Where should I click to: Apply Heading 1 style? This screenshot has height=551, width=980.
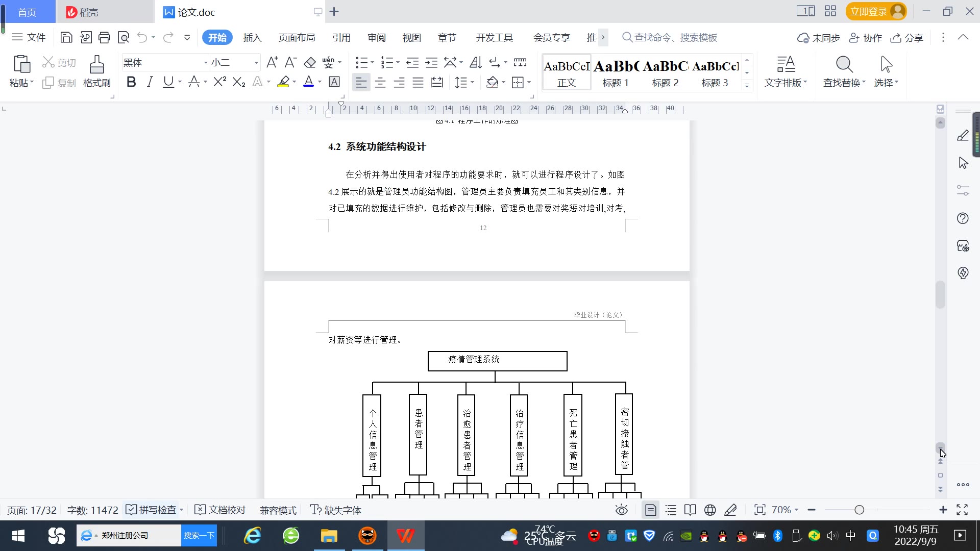click(x=616, y=73)
